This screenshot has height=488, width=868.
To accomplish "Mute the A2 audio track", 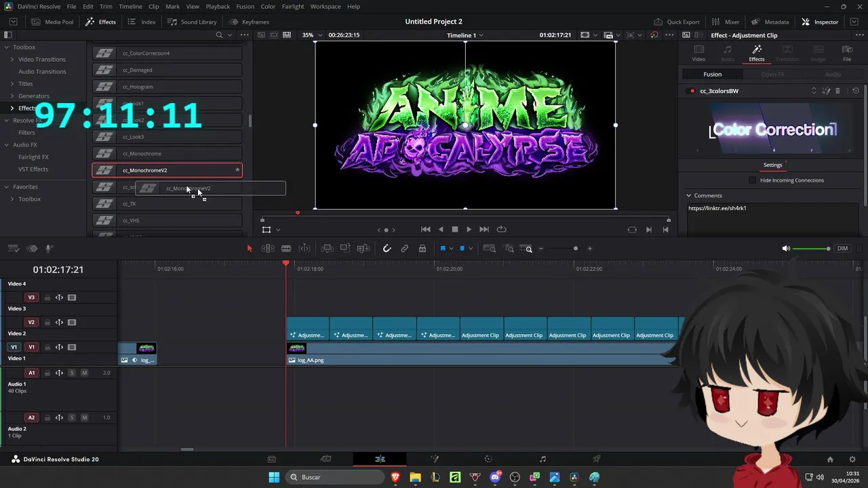I will tap(84, 418).
